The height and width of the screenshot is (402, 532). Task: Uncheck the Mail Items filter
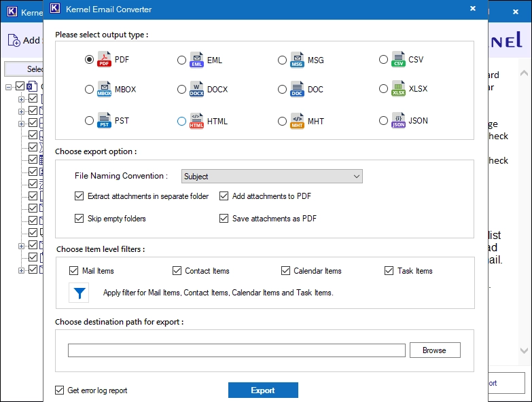pyautogui.click(x=73, y=270)
